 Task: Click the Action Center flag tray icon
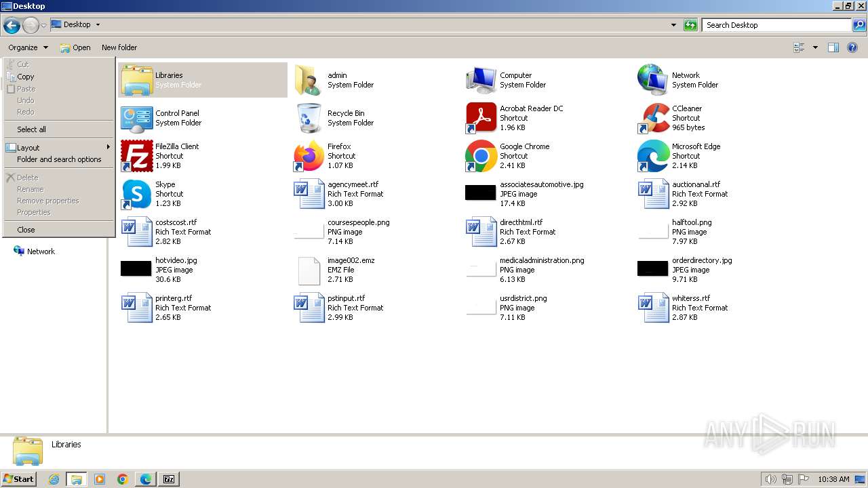[x=804, y=479]
